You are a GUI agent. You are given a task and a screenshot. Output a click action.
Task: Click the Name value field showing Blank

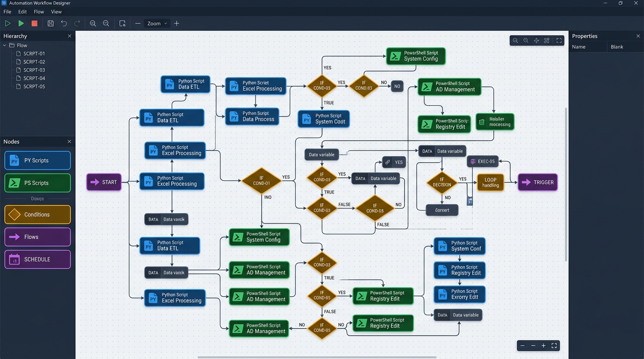(625, 47)
